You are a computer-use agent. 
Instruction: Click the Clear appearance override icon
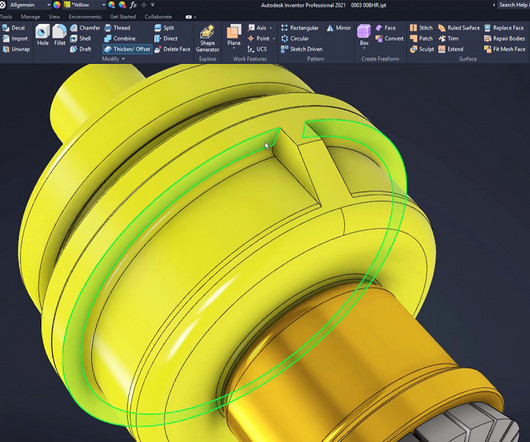pyautogui.click(x=122, y=5)
